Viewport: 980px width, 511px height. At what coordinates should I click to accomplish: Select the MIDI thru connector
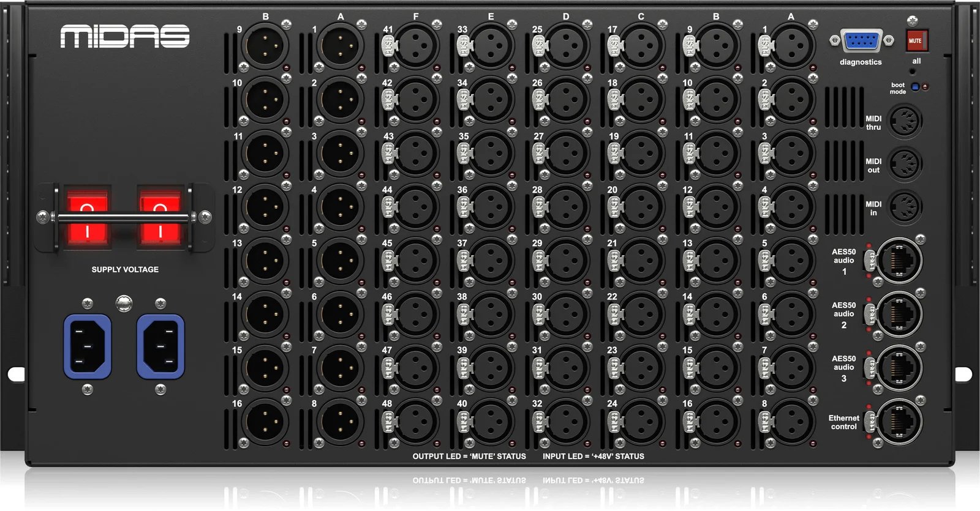(x=905, y=121)
